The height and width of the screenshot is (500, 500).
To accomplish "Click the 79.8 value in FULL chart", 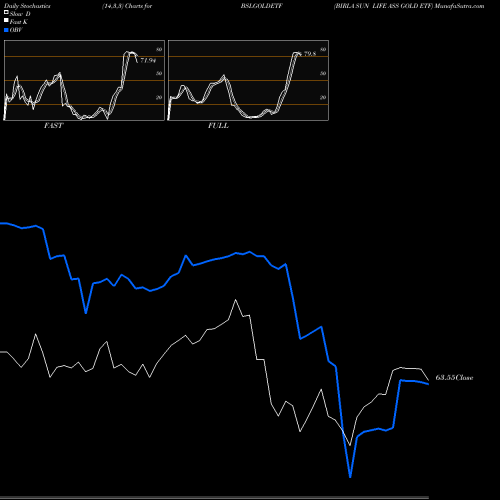I will pos(310,54).
